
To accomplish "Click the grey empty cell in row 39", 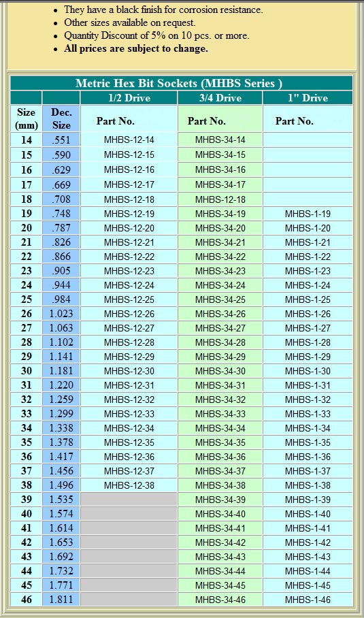I will [129, 500].
